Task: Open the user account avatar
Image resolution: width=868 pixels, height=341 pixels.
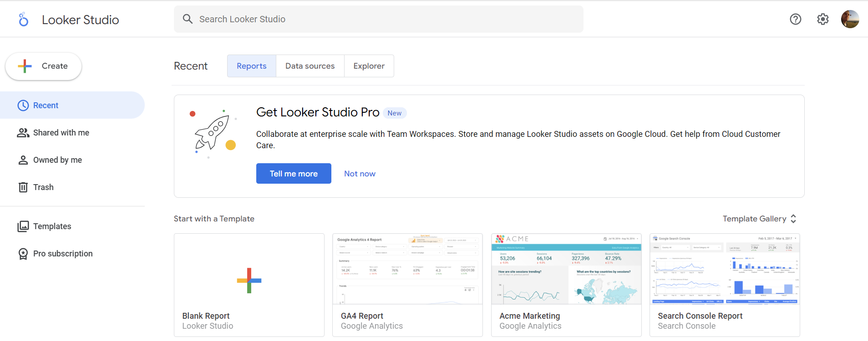Action: [850, 19]
